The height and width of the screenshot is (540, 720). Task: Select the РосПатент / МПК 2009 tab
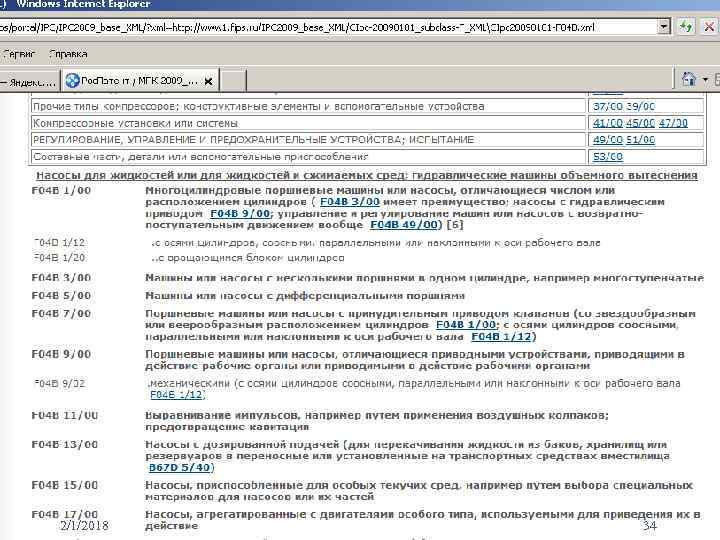click(140, 81)
